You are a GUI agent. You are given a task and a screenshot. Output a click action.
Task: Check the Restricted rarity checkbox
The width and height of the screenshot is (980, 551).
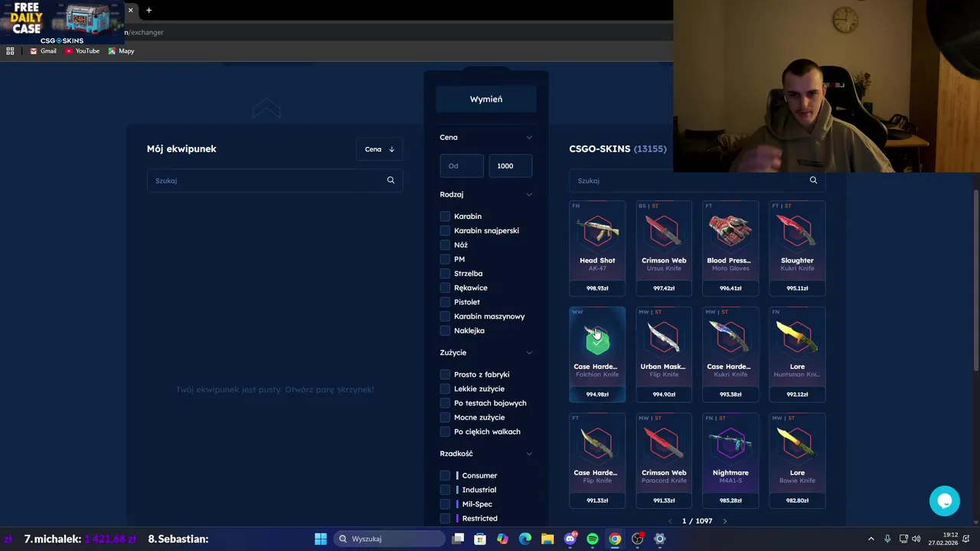tap(445, 518)
